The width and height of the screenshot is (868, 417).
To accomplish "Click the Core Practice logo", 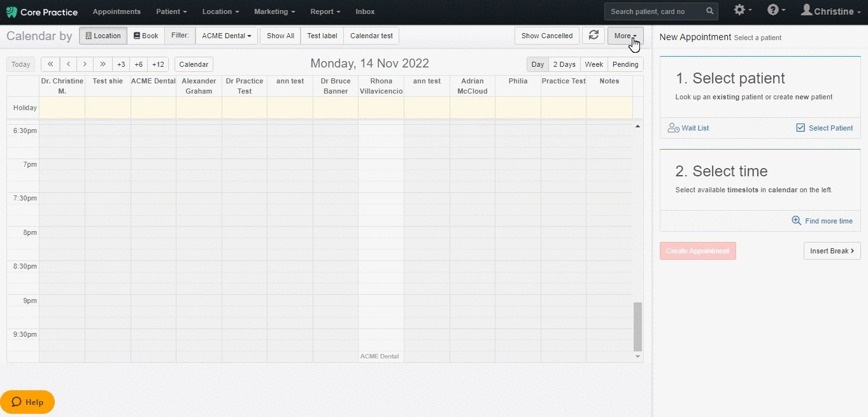I will pyautogui.click(x=41, y=12).
